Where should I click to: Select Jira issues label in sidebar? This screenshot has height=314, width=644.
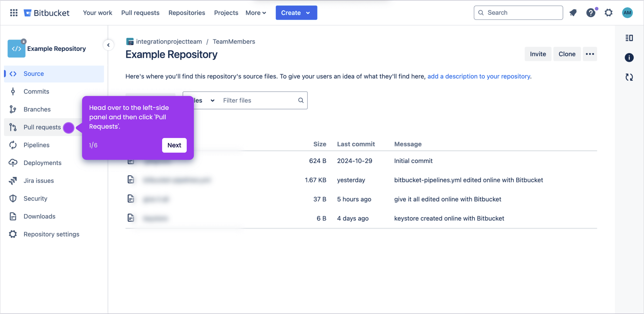pos(39,180)
